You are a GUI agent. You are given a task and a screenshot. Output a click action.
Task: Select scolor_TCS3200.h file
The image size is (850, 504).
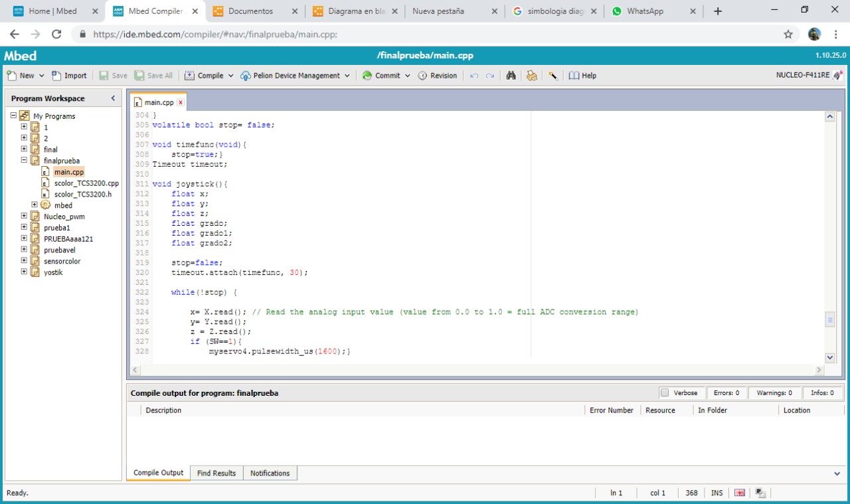(x=82, y=195)
